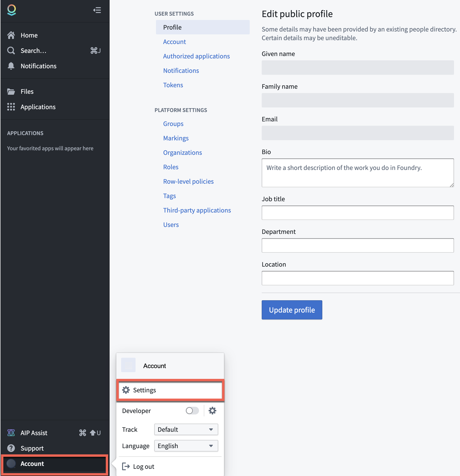Click the Location input

pyautogui.click(x=358, y=278)
